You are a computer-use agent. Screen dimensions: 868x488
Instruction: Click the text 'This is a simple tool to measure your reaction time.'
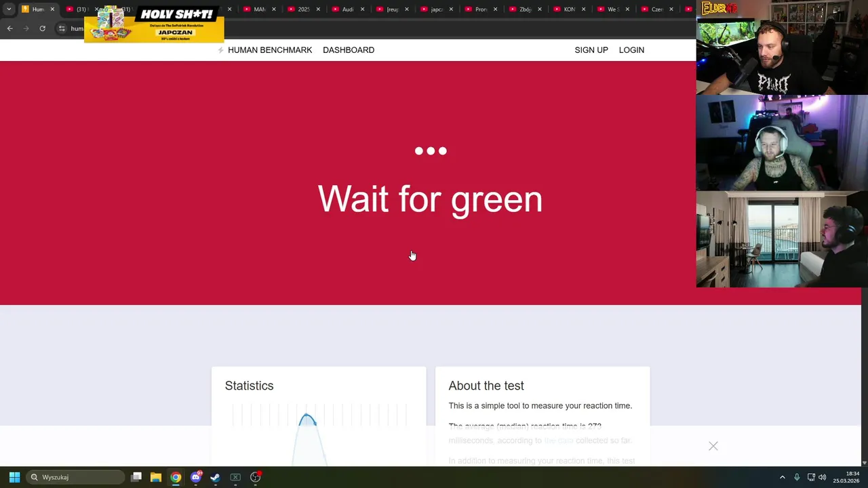pos(540,406)
